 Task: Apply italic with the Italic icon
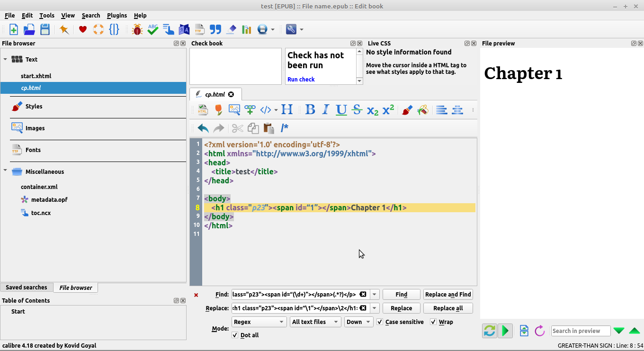tap(325, 110)
